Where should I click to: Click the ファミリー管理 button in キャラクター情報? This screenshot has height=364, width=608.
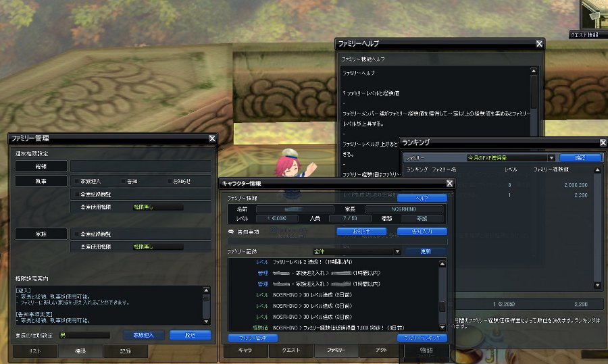click(x=253, y=338)
